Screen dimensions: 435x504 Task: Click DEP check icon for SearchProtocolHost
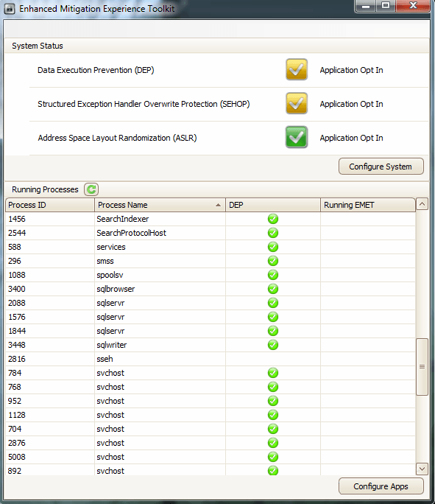coord(273,233)
